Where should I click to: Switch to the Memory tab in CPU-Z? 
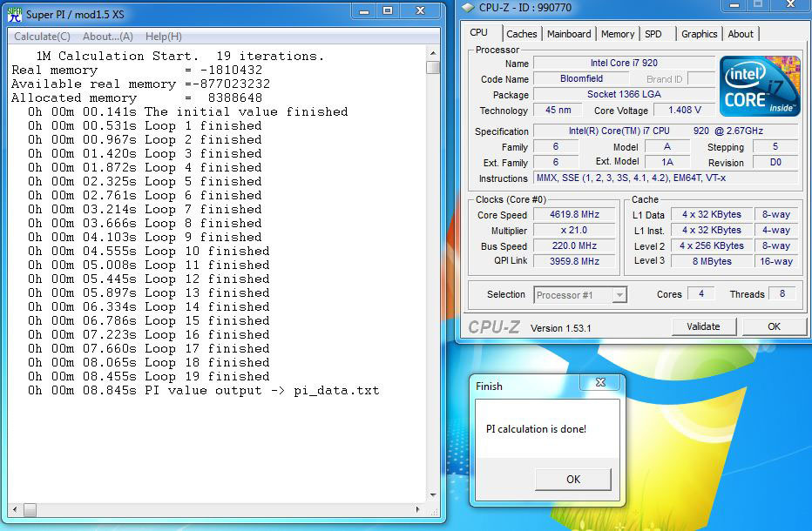click(618, 34)
